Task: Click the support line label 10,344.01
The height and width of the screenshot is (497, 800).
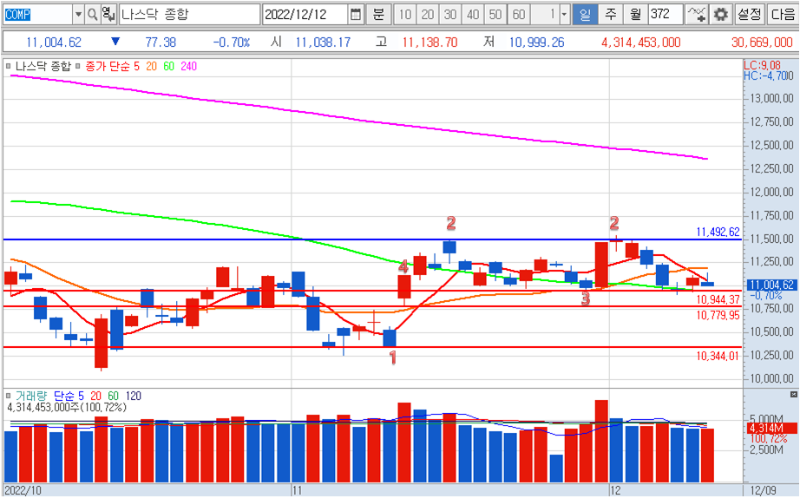Action: pyautogui.click(x=718, y=356)
